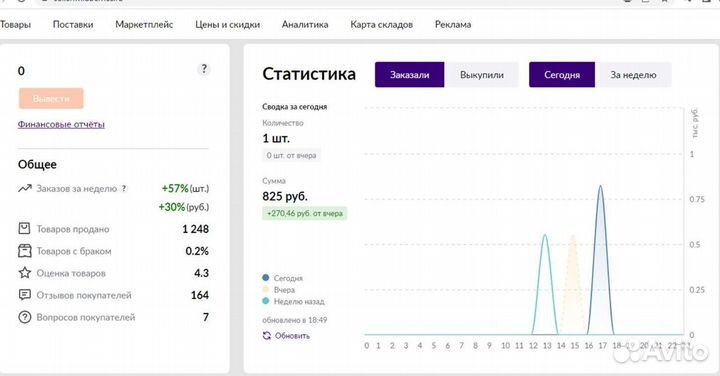The height and width of the screenshot is (376, 720).
Task: Click the Обновить refresh icon
Action: pyautogui.click(x=267, y=336)
